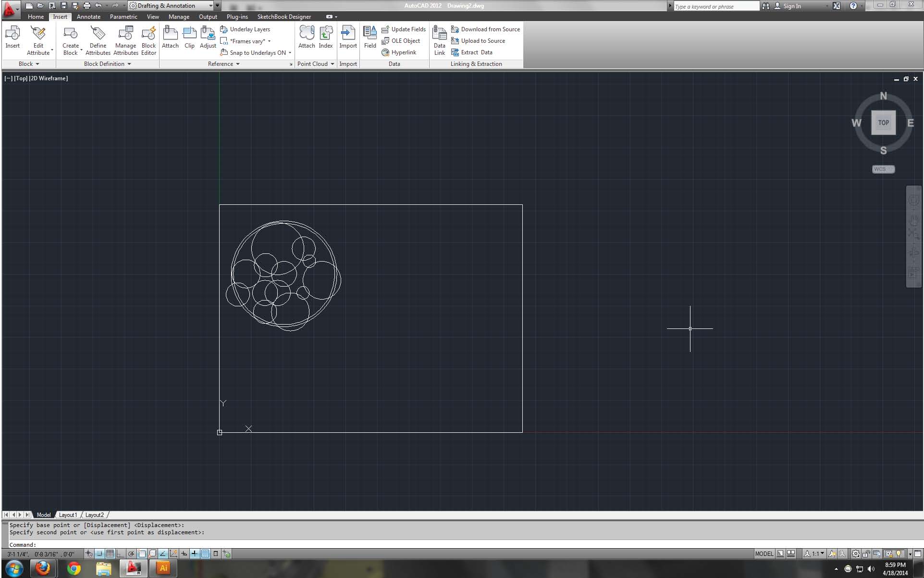This screenshot has width=924, height=578.
Task: Click Attach in the Point Cloud panel
Action: tap(307, 38)
